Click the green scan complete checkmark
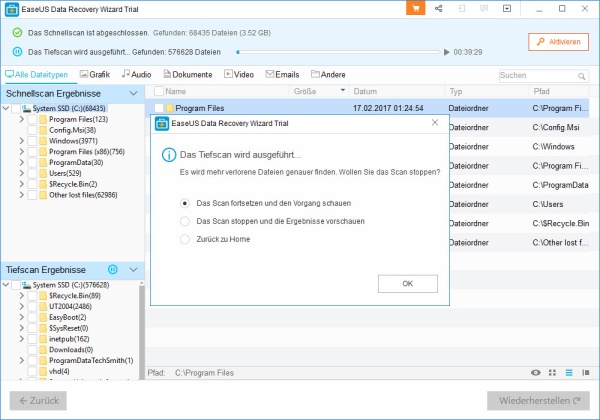This screenshot has height=420, width=600. pos(17,33)
